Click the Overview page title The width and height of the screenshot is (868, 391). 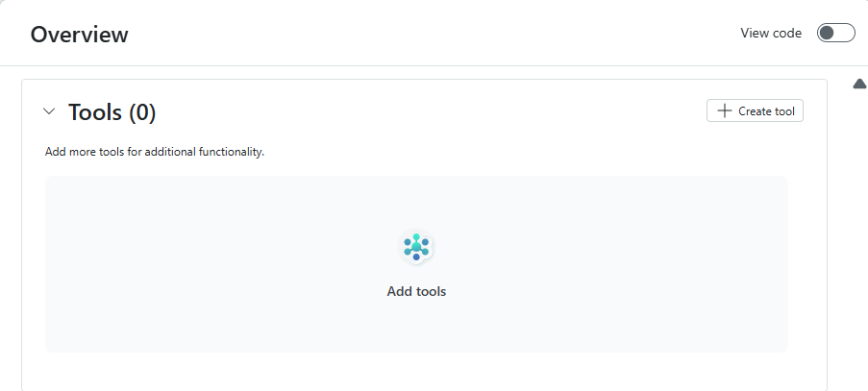tap(79, 35)
